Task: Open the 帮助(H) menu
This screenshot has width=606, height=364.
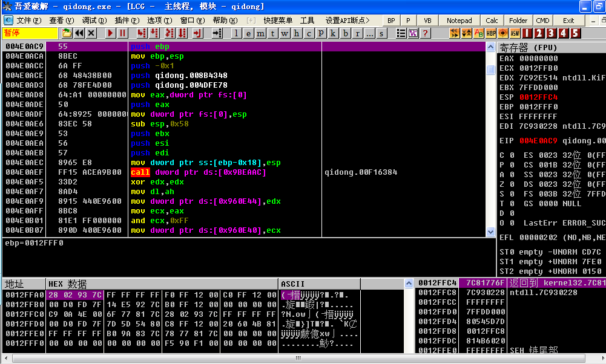Action: coord(225,21)
